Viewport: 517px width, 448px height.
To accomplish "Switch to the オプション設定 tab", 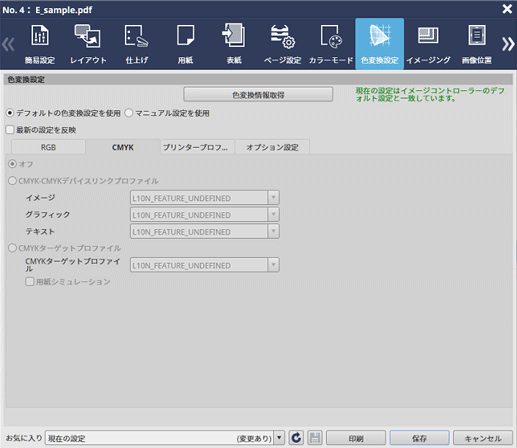I will tap(272, 147).
